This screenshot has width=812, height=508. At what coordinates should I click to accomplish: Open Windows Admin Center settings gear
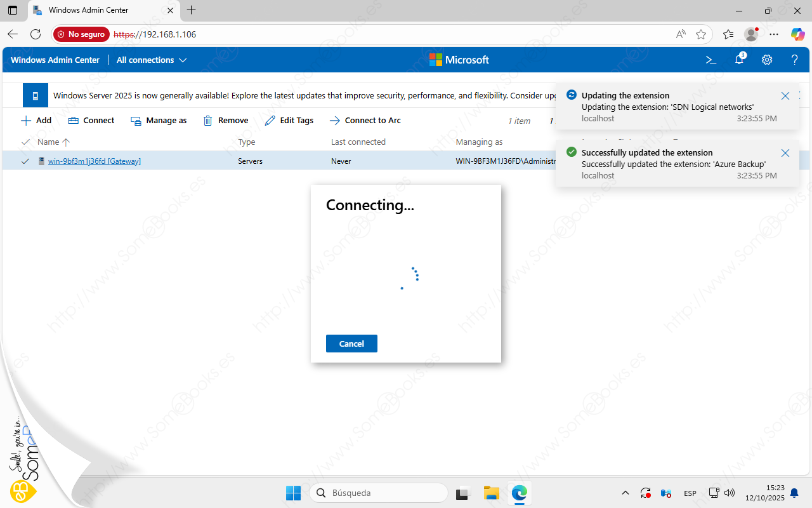click(x=767, y=60)
